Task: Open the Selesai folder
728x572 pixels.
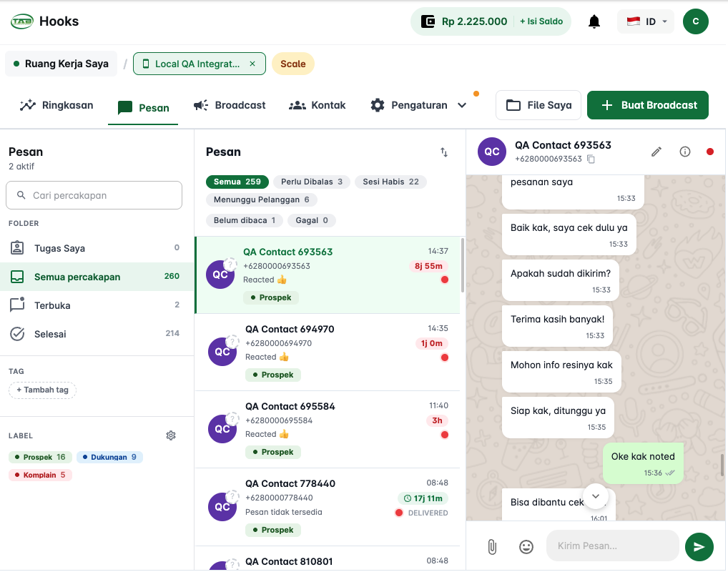Action: click(x=97, y=334)
